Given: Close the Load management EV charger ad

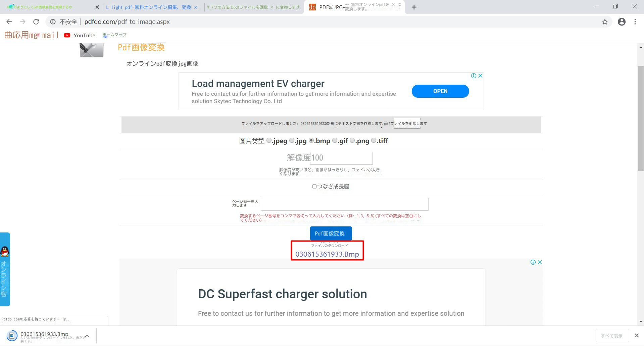Looking at the screenshot, I should 481,76.
